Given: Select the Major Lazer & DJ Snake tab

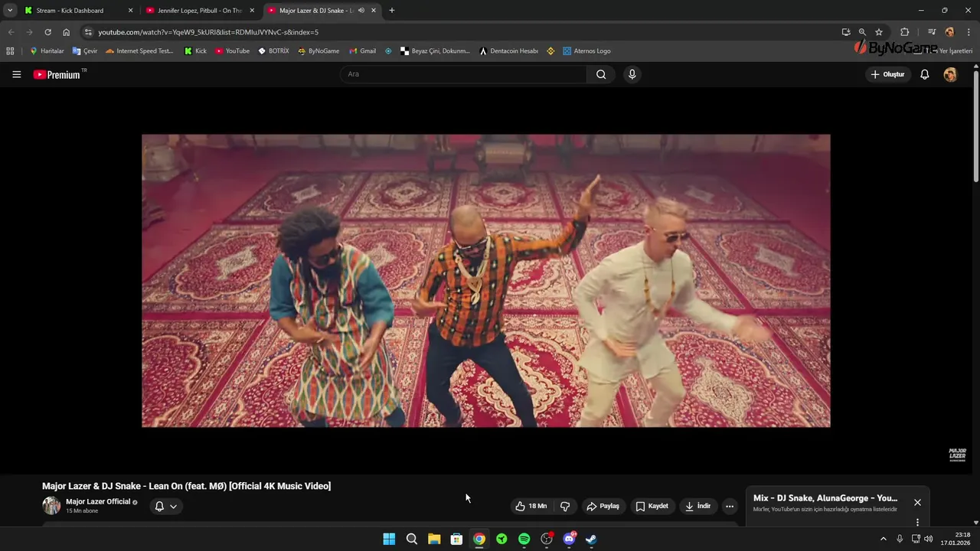Looking at the screenshot, I should pyautogui.click(x=315, y=11).
